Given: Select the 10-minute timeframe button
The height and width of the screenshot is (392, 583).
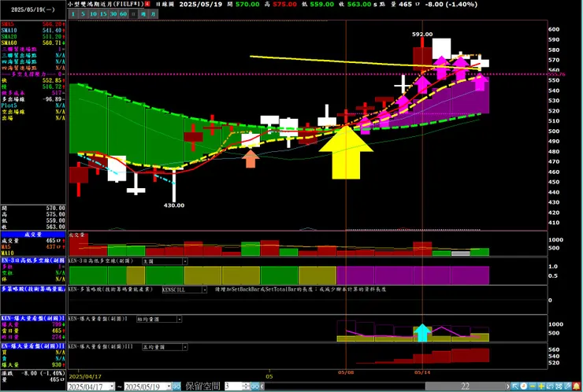Looking at the screenshot, I should [x=93, y=14].
